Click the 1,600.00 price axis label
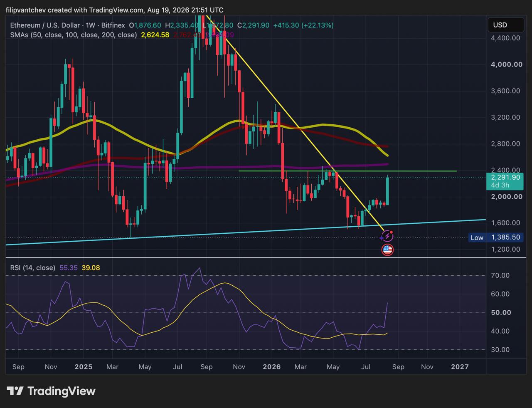 pyautogui.click(x=505, y=223)
